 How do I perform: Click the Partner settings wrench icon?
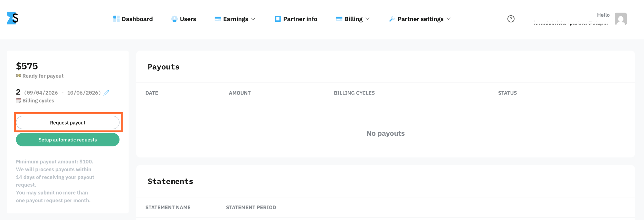(x=392, y=19)
